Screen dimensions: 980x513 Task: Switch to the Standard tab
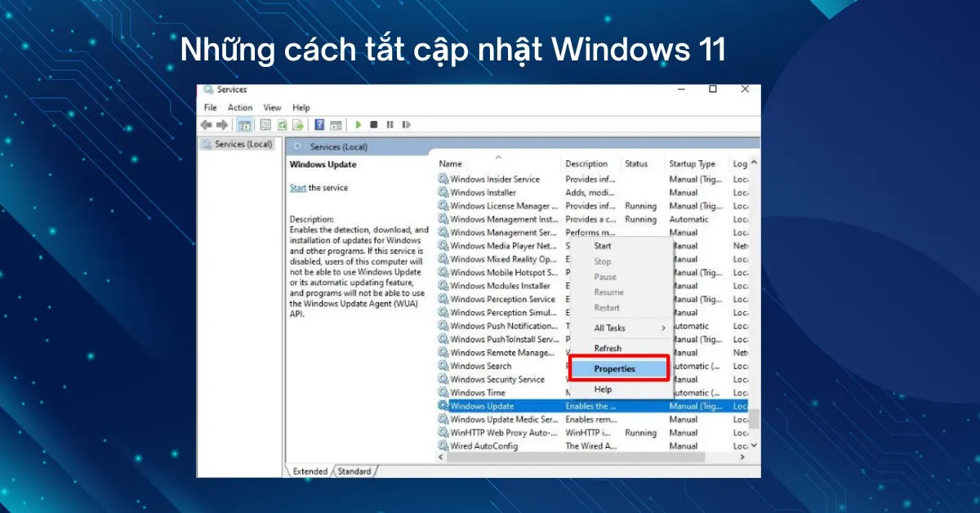354,471
